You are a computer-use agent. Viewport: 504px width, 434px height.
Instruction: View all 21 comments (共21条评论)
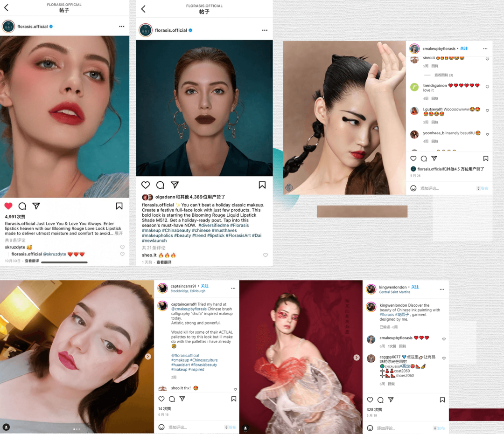pos(154,248)
